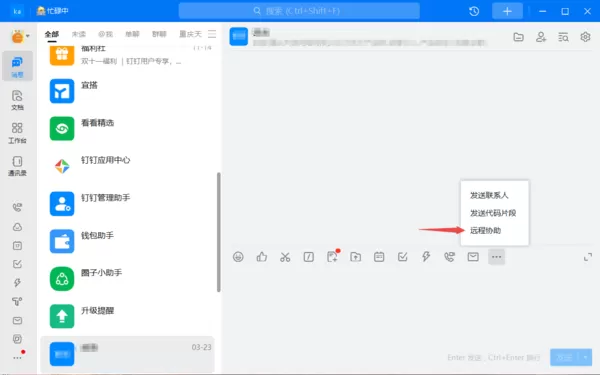The image size is (600, 375).
Task: Expand the user avatar dropdown arrow
Action: (28, 37)
